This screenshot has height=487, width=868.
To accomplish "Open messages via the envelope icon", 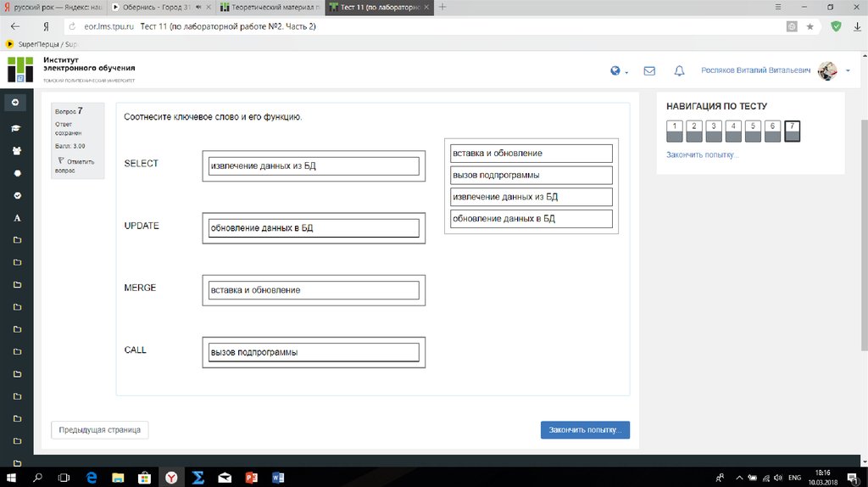I will [x=649, y=71].
